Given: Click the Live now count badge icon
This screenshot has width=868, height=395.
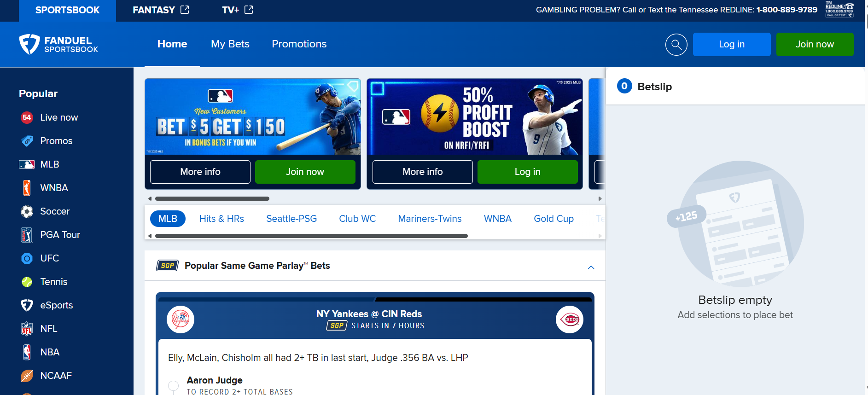Looking at the screenshot, I should [x=27, y=117].
